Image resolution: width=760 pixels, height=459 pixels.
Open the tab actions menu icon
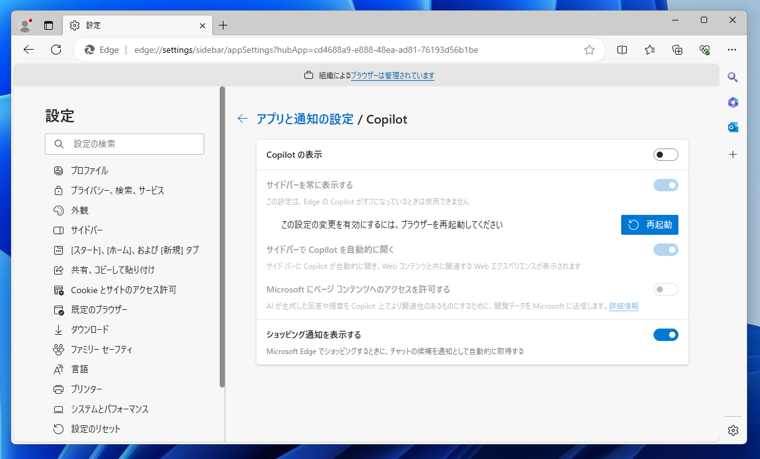pos(48,25)
